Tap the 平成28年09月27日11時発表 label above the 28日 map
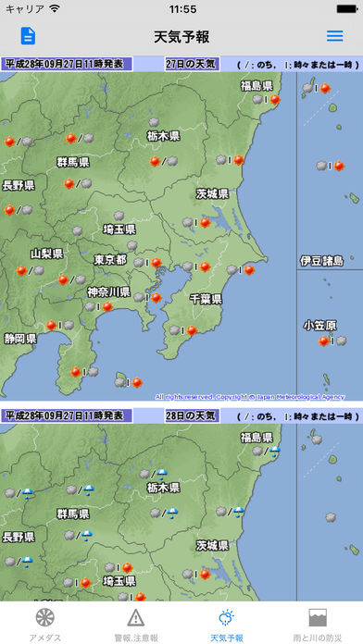Screen dimensions: 363x644 [x=67, y=415]
